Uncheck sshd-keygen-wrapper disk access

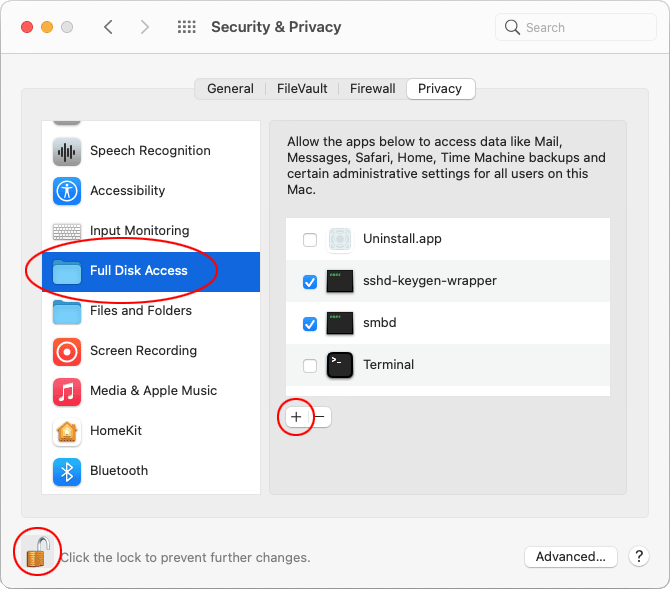[310, 282]
